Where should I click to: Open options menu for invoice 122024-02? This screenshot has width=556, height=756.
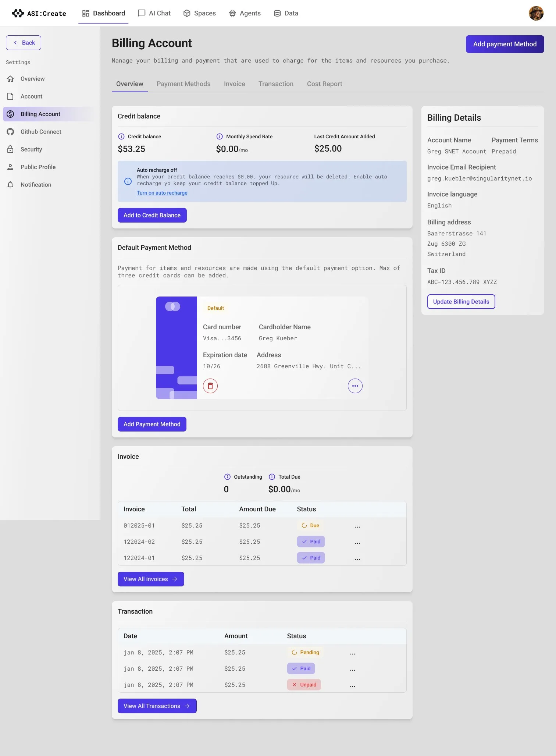[x=357, y=542]
